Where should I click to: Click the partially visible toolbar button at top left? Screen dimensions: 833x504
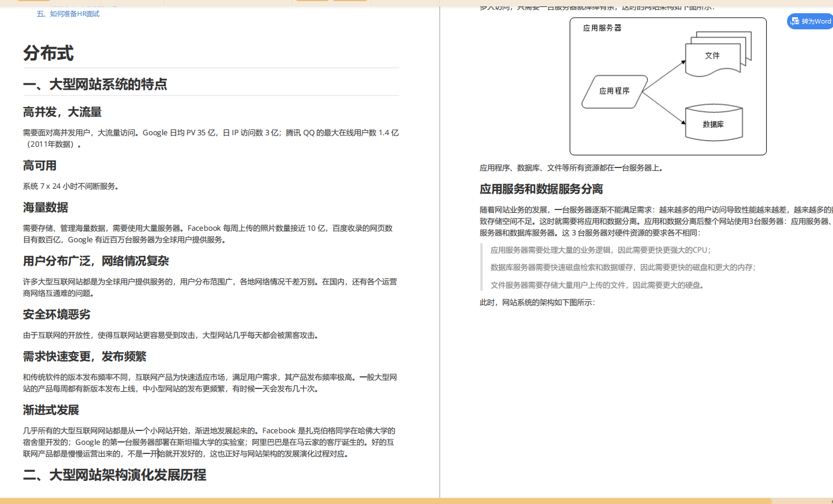(33, 2)
